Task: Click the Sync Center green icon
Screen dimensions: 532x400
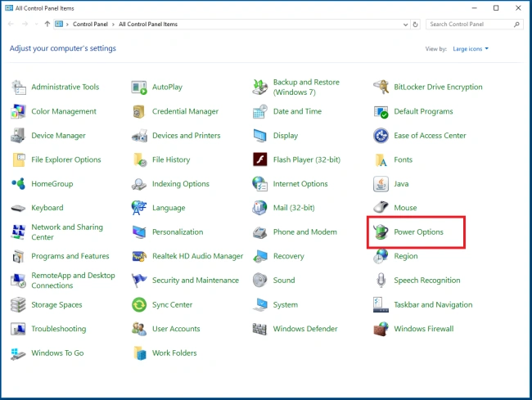Action: click(139, 304)
